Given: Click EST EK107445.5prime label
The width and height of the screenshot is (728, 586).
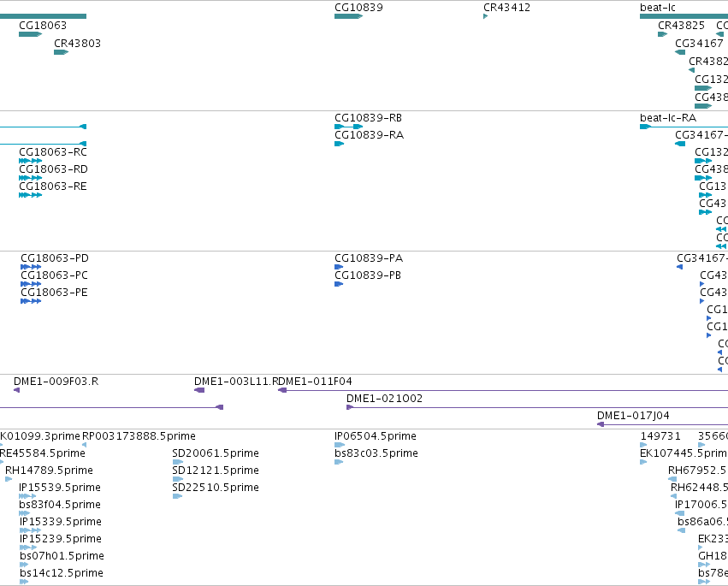Looking at the screenshot, I should pyautogui.click(x=684, y=453).
